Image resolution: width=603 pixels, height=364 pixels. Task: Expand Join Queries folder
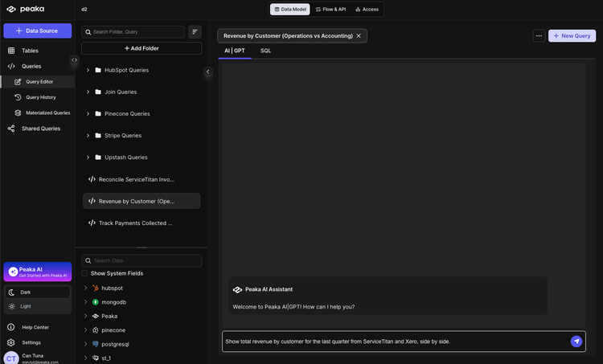click(88, 92)
